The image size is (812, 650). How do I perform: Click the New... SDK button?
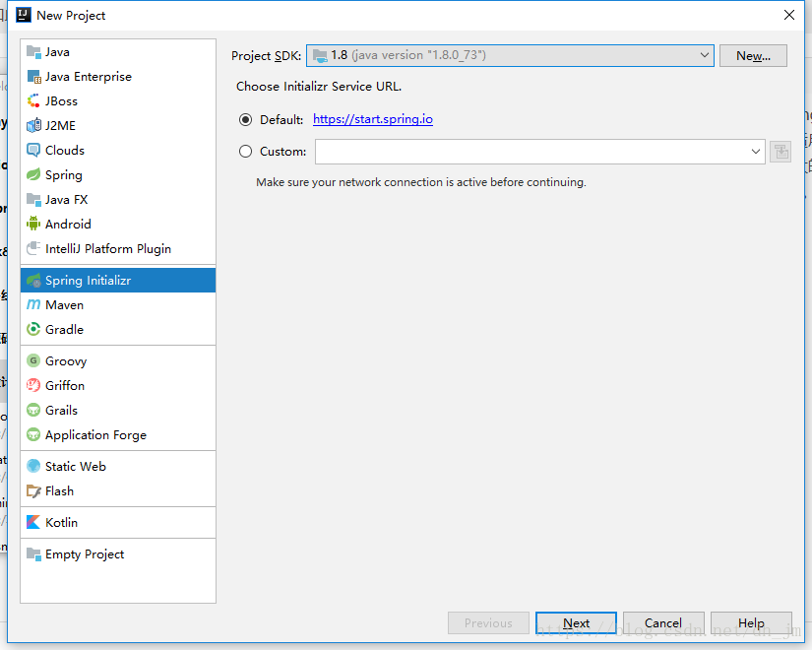[754, 55]
